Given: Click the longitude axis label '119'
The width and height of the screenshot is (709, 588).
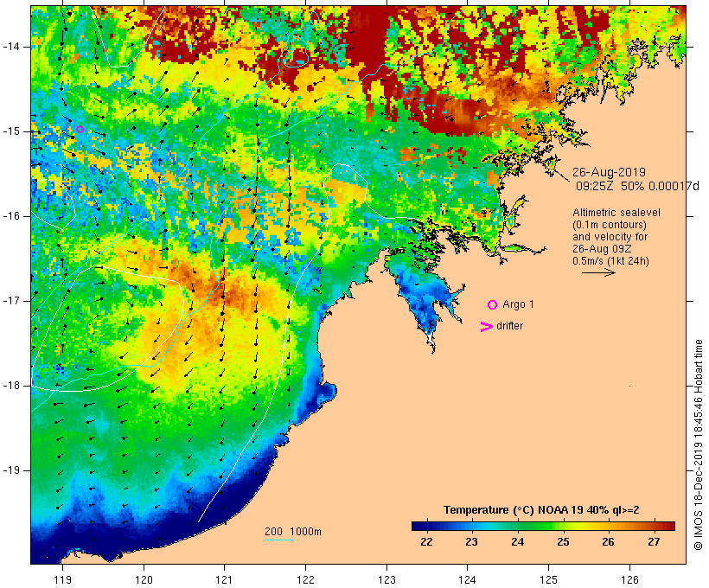Looking at the screenshot, I should tap(62, 579).
